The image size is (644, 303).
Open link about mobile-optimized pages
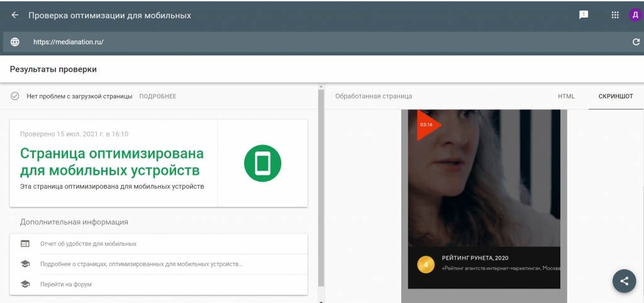(158, 264)
